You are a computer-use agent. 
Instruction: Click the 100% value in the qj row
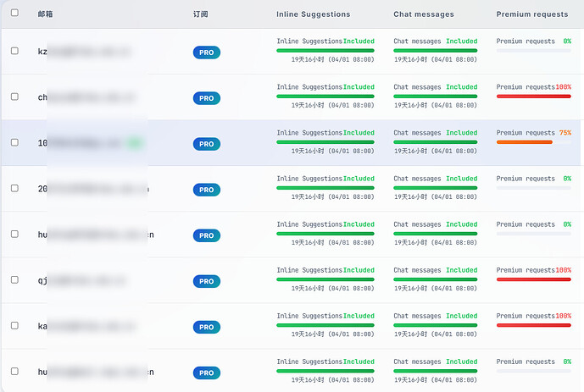(563, 270)
